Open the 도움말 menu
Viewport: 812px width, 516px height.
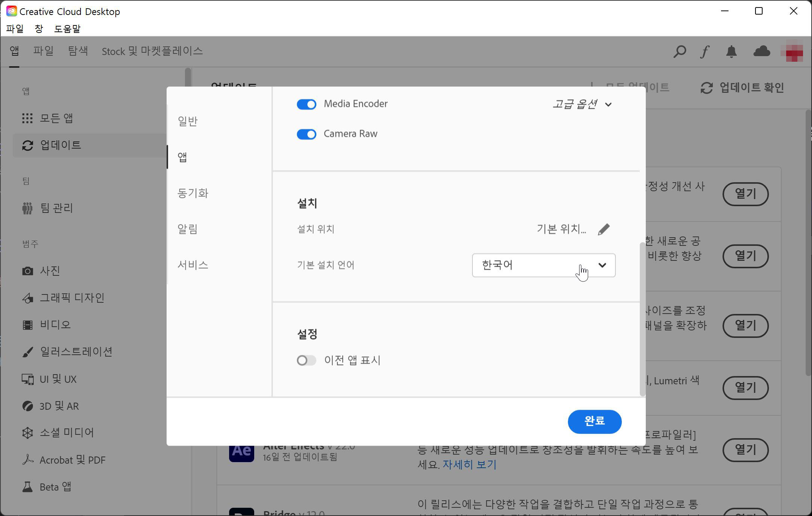tap(67, 29)
